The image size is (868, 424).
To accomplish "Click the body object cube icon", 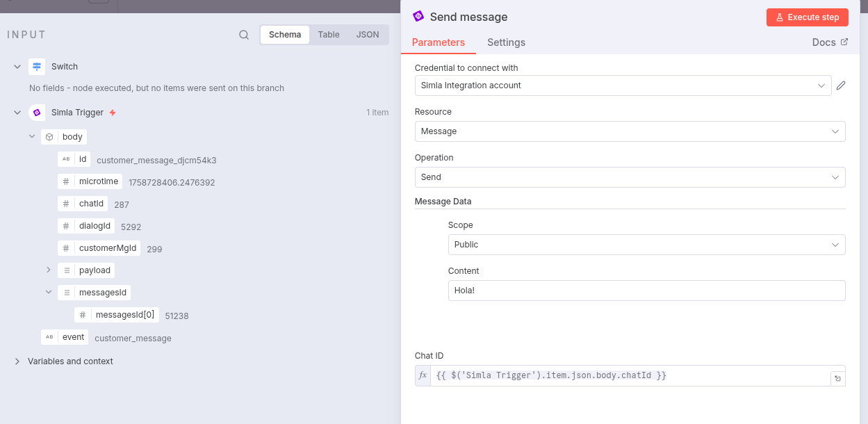I will [49, 137].
